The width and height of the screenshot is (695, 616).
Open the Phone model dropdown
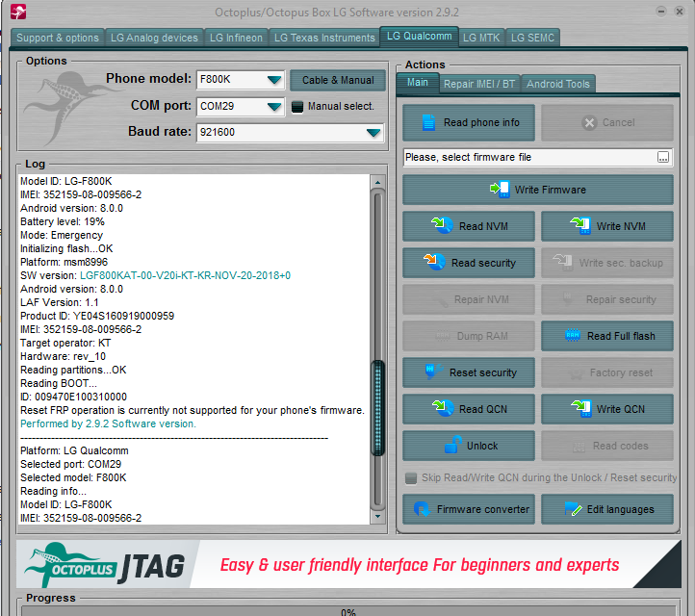[274, 80]
